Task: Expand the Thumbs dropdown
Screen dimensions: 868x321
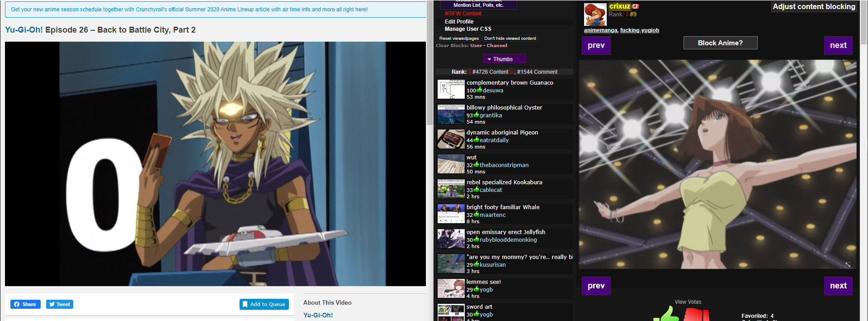Action: pyautogui.click(x=504, y=59)
